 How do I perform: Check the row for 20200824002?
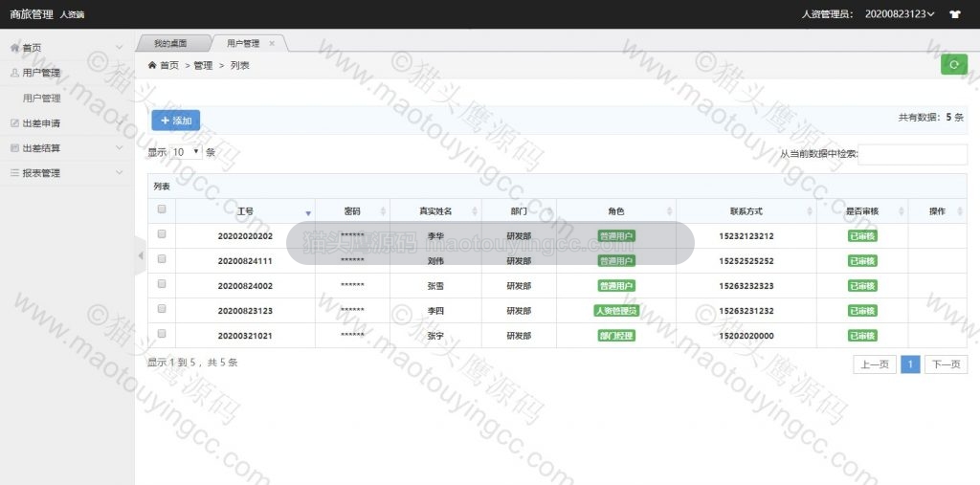point(162,284)
